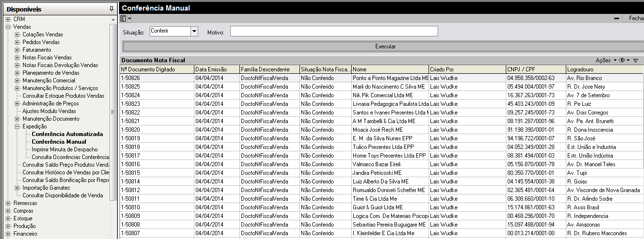This screenshot has height=239, width=644.
Task: Click the funnel filter icon in grid header
Action: [635, 60]
